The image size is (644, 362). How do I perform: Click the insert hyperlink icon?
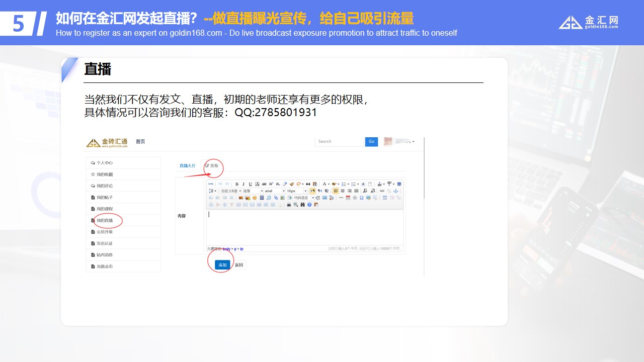coord(382,191)
